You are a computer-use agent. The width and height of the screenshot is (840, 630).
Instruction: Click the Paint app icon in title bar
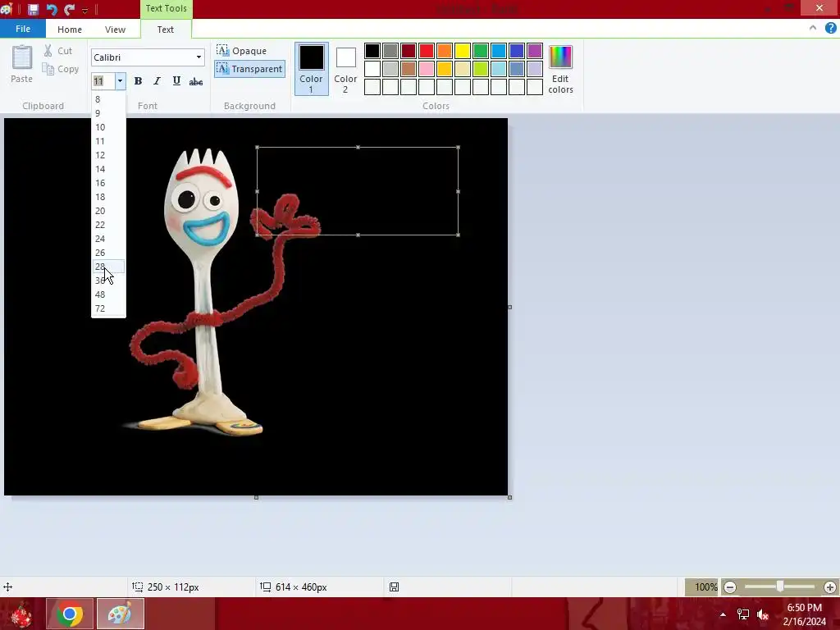(7, 9)
